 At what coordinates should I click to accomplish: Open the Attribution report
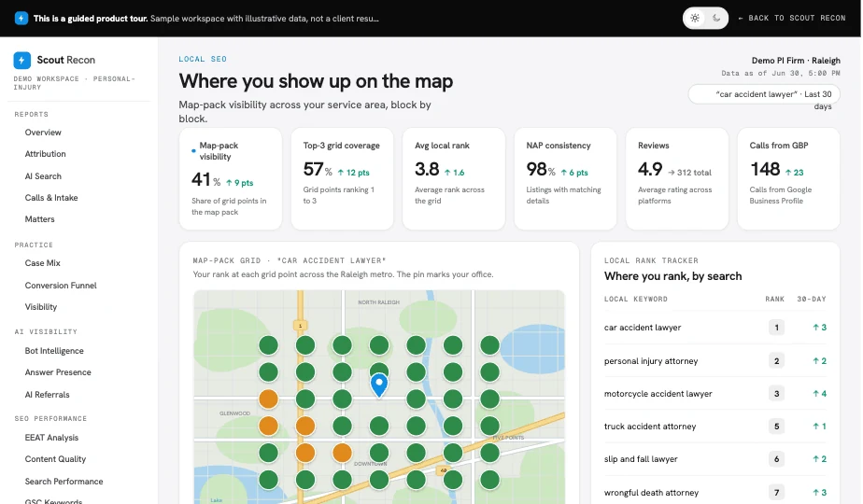click(x=45, y=154)
